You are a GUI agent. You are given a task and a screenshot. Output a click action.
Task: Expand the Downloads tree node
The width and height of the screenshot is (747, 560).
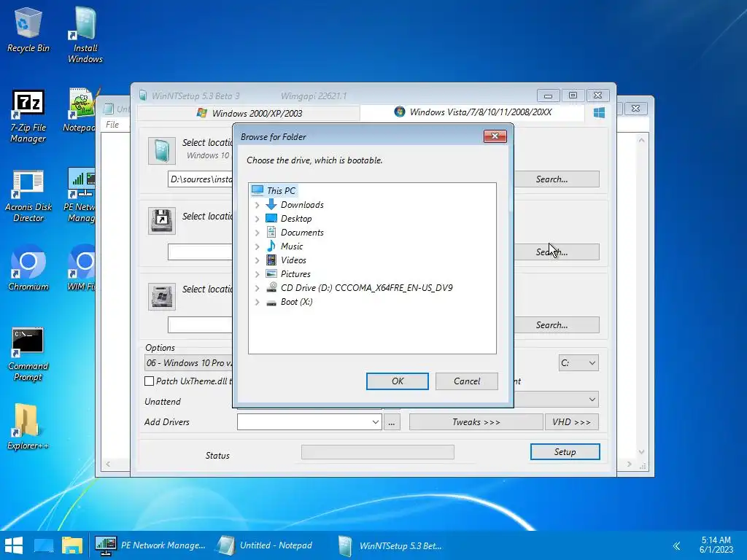pyautogui.click(x=258, y=205)
